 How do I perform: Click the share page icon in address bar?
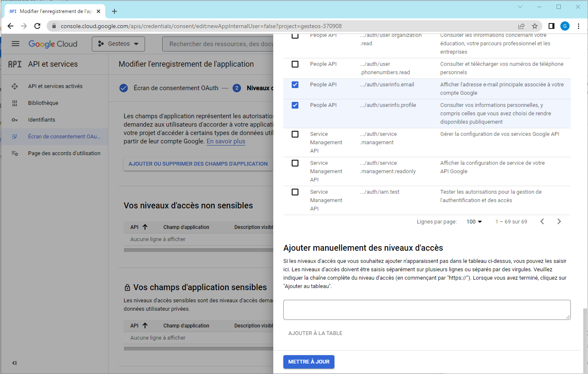(521, 26)
